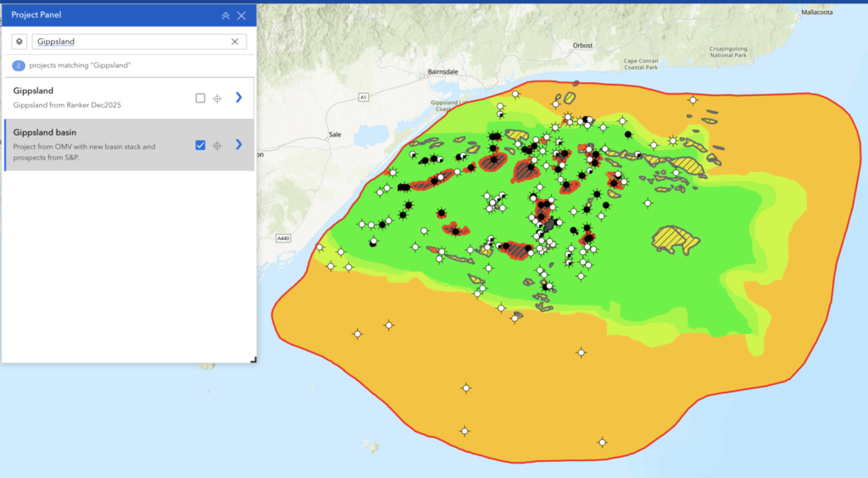Open Gippsland basin details with chevron
Viewport: 868px width, 478px height.
(238, 144)
